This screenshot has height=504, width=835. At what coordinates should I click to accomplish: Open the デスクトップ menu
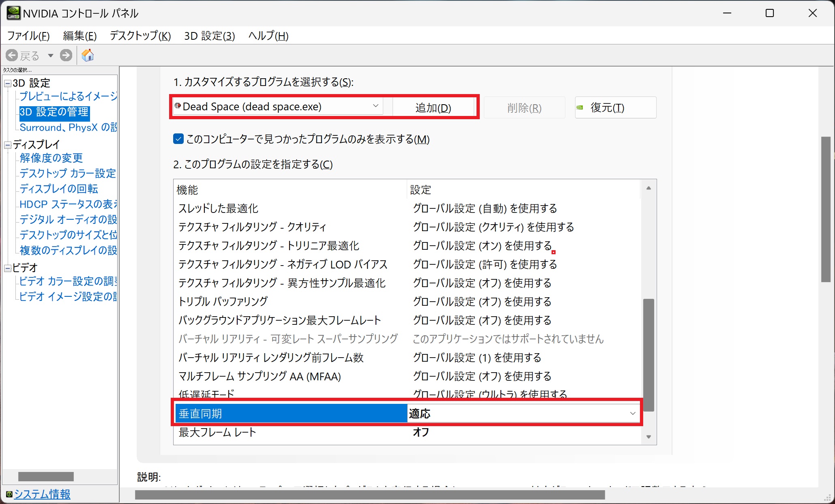coord(140,36)
